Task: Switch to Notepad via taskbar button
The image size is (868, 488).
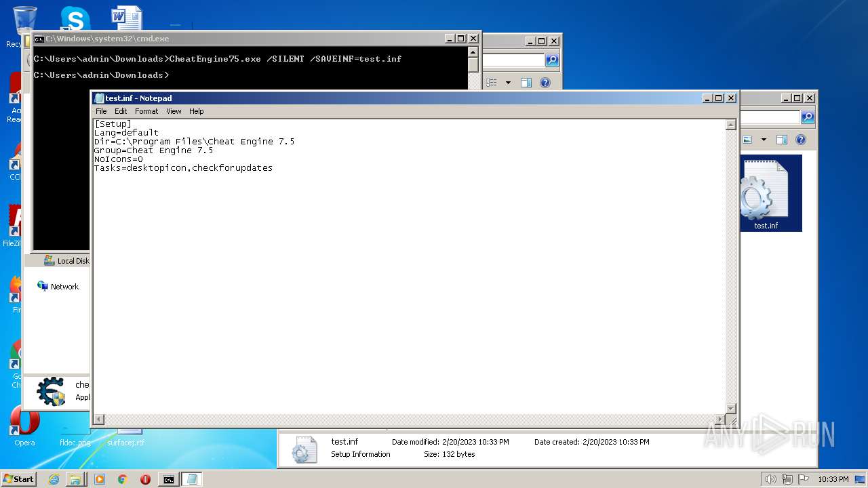Action: [x=191, y=479]
